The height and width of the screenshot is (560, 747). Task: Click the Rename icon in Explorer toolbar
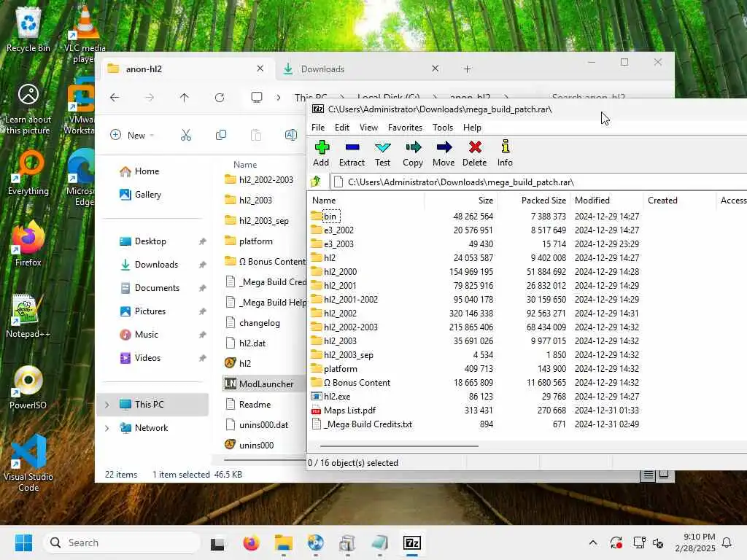tap(290, 135)
